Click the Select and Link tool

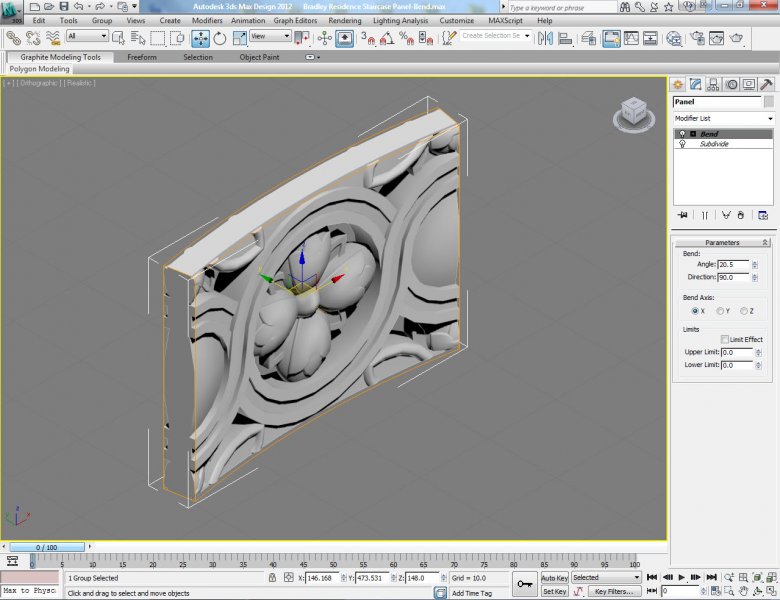(x=13, y=38)
